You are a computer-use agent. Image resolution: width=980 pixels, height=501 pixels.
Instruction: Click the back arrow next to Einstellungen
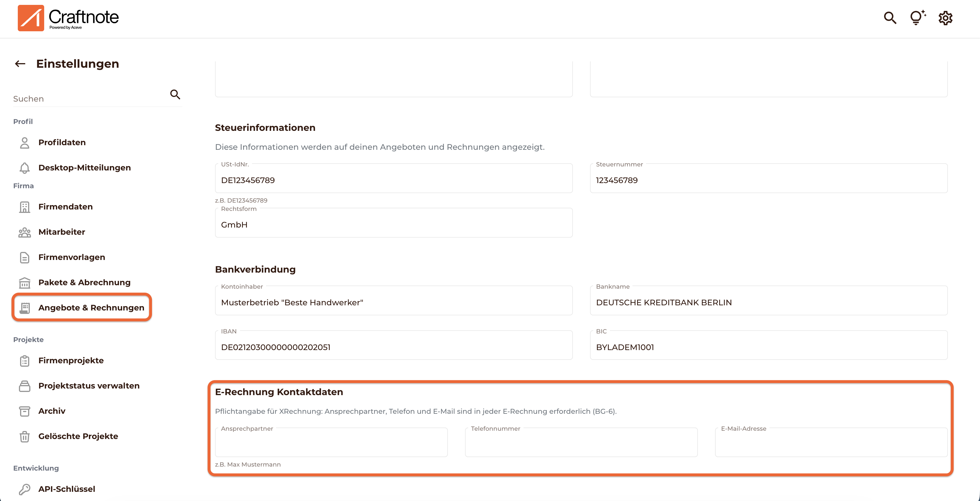(20, 64)
